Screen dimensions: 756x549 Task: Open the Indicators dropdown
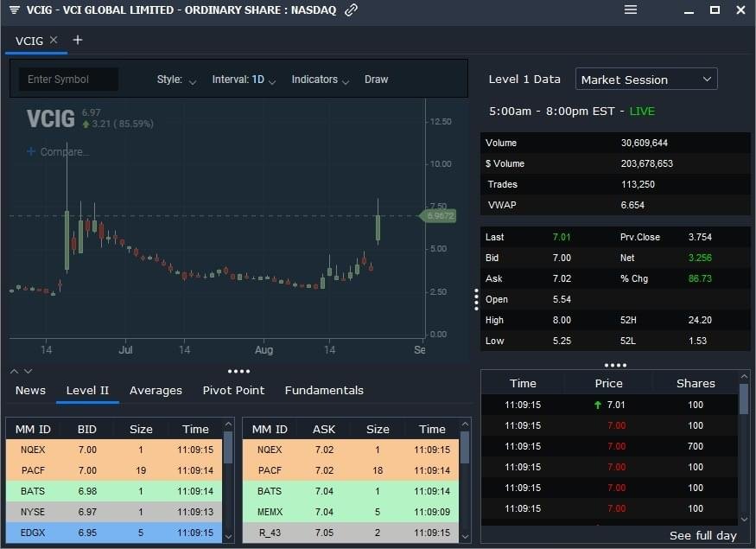click(321, 80)
